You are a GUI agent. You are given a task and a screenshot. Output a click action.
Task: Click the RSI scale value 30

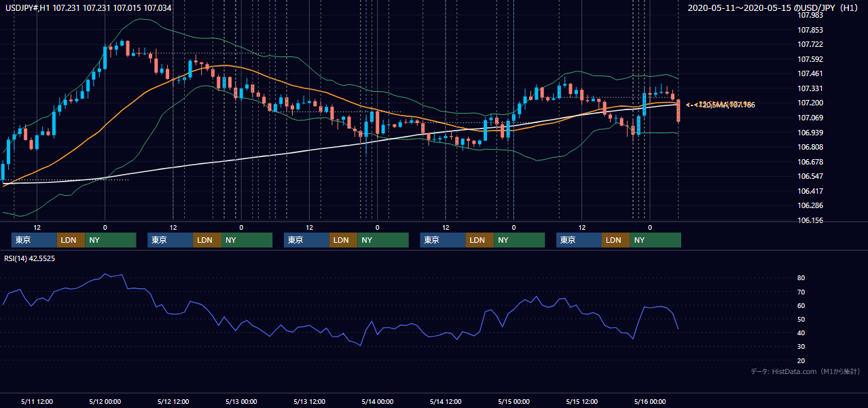[801, 347]
